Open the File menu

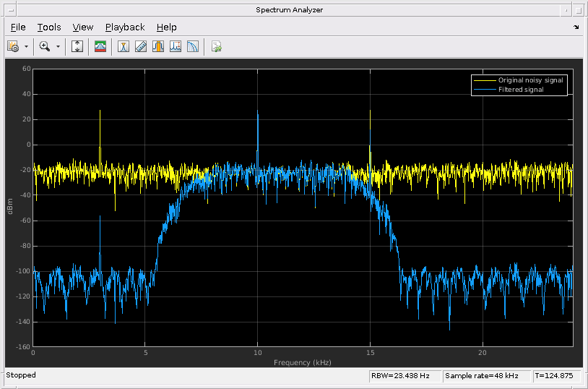pos(18,27)
